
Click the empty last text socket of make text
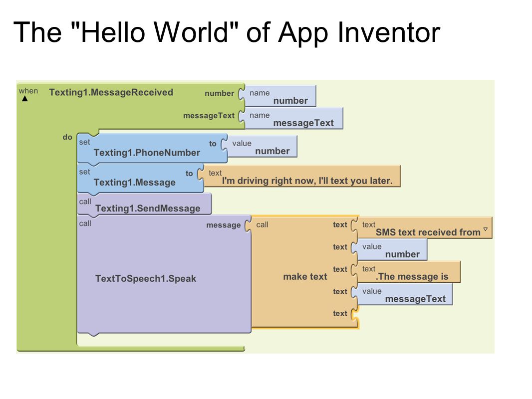354,314
